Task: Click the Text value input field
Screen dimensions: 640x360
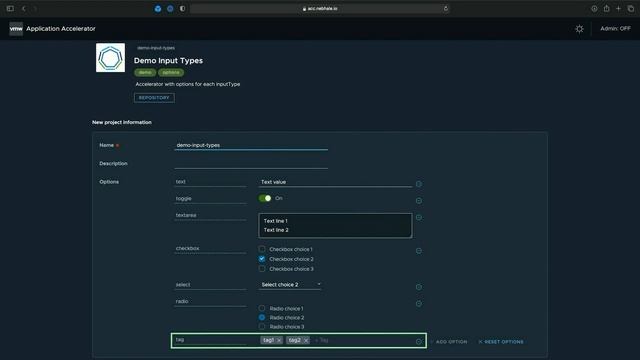Action: (x=336, y=182)
